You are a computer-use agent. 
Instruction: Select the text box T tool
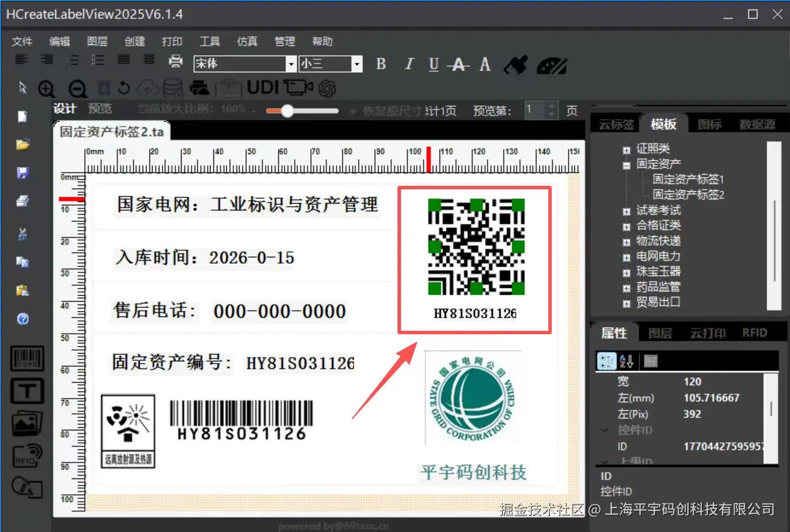[x=27, y=391]
